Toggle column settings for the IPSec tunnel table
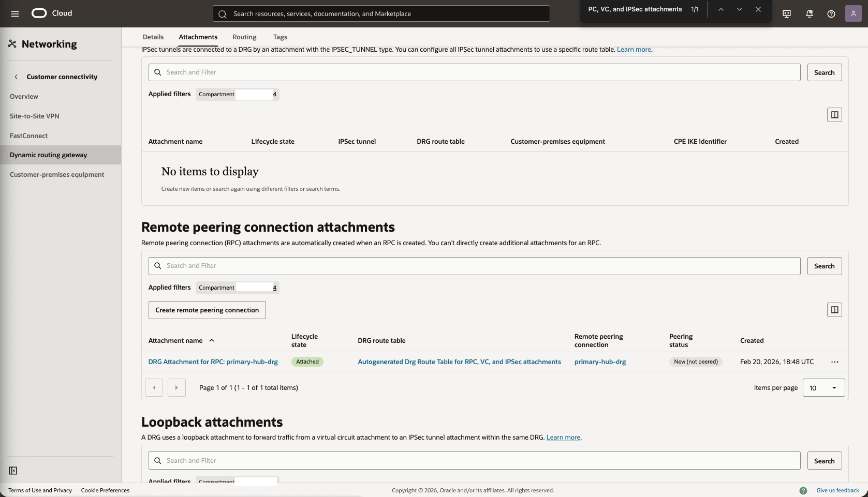This screenshot has height=497, width=868. (834, 115)
